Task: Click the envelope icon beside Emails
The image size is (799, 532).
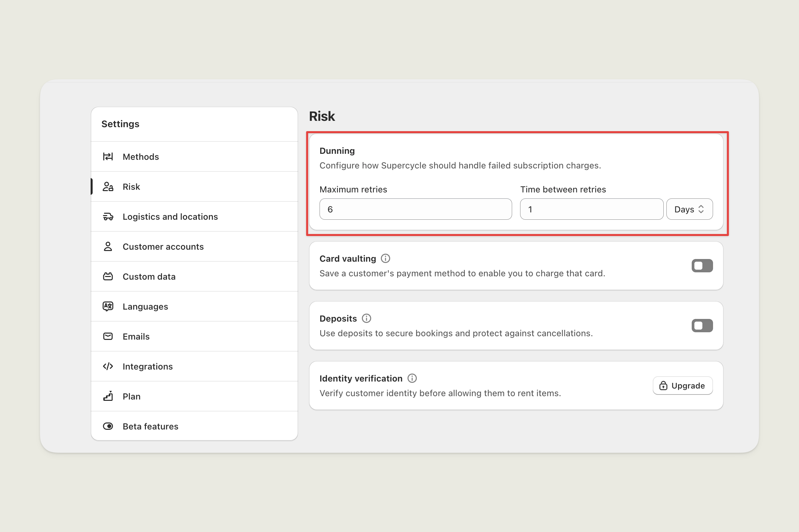Action: pyautogui.click(x=108, y=336)
